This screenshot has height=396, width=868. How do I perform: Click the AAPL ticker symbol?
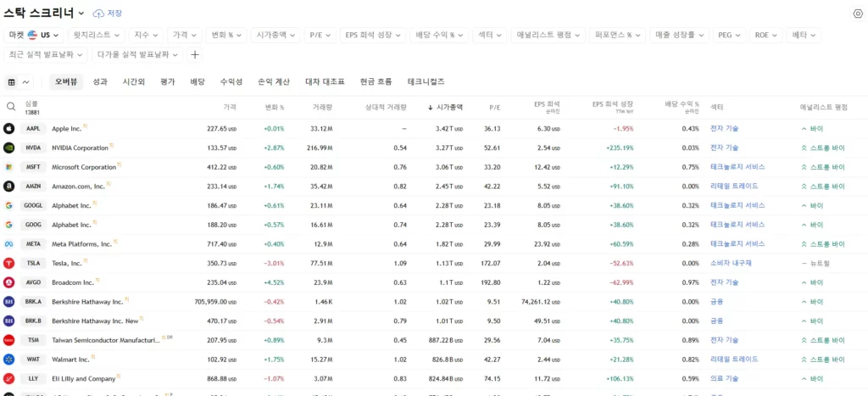click(33, 129)
